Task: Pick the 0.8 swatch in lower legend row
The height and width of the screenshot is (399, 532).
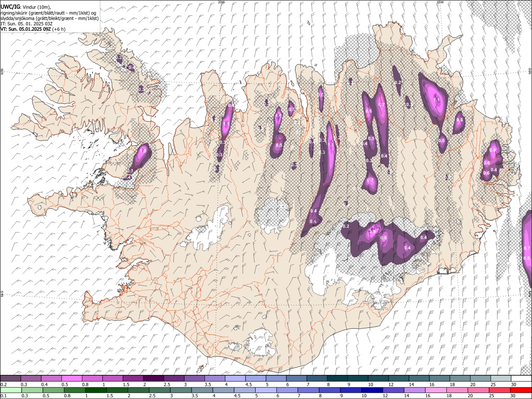Action: [x=75, y=390]
